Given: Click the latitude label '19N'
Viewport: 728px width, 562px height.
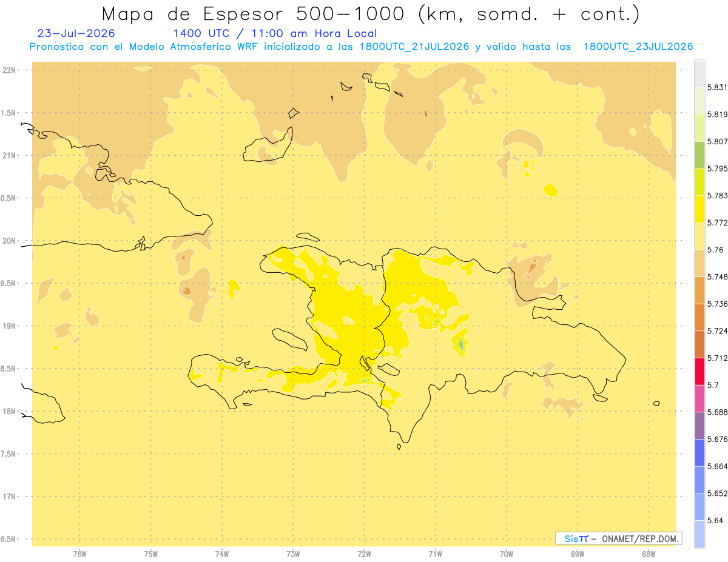Looking at the screenshot, I should (x=9, y=326).
